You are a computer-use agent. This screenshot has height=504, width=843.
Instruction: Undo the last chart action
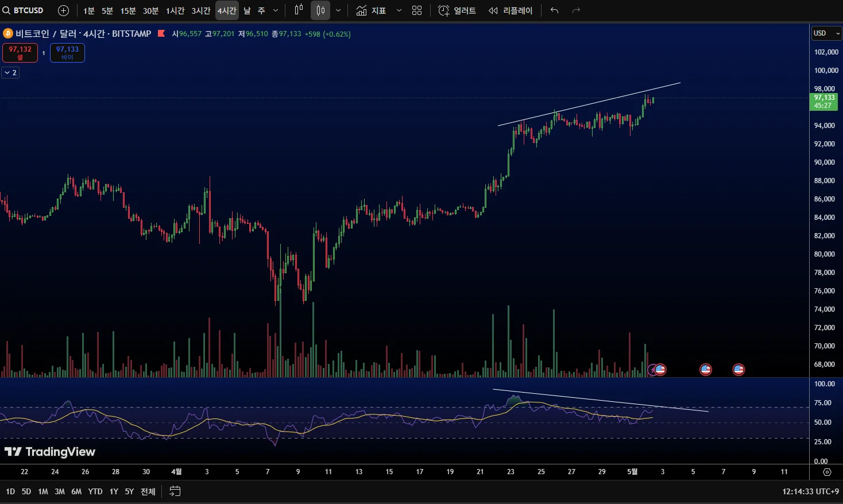click(x=554, y=10)
